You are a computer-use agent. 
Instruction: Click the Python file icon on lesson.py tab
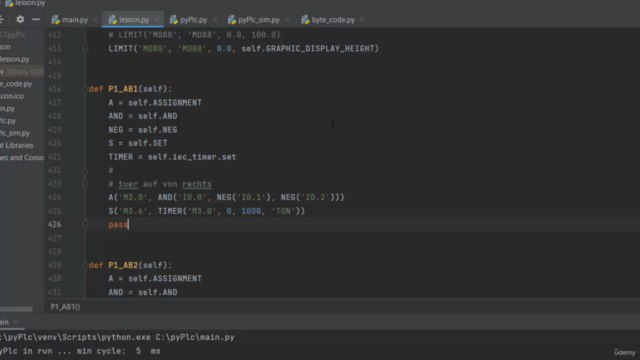pos(113,20)
